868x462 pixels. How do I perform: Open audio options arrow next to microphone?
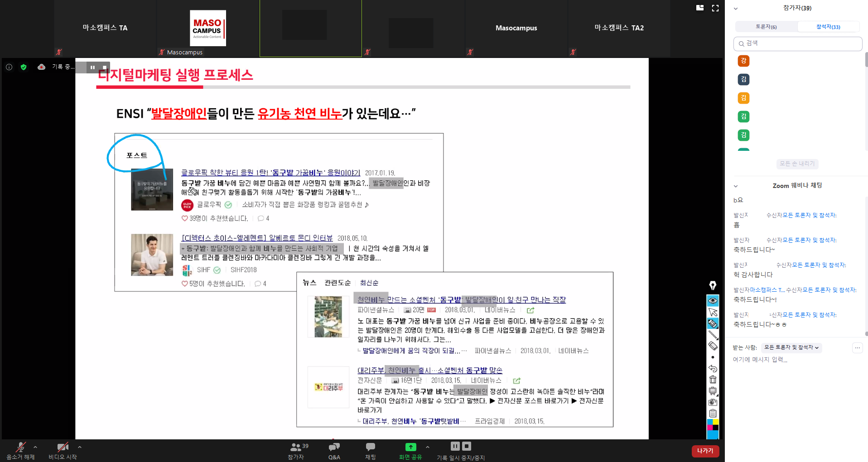tap(35, 447)
